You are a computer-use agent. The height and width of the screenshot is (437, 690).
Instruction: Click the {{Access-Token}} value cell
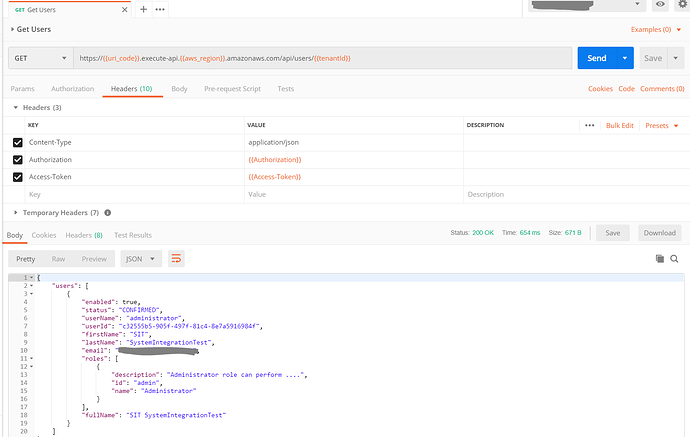click(354, 177)
